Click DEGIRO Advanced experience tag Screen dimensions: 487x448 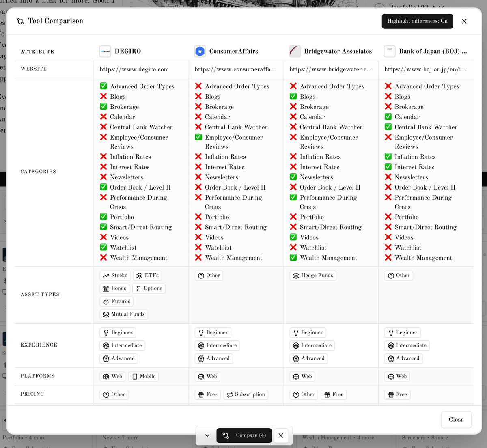(119, 359)
